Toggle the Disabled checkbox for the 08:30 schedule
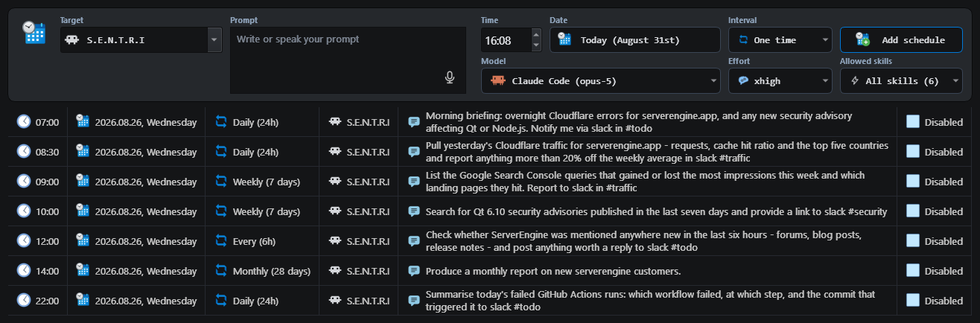Screen dimensions: 980x323 point(913,151)
